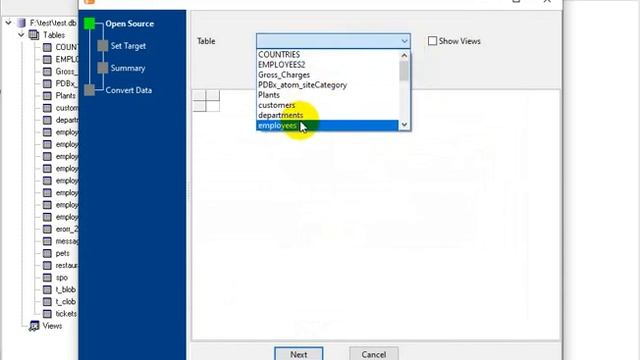Go to Convert Data wizard step
The height and width of the screenshot is (360, 640).
pos(129,90)
